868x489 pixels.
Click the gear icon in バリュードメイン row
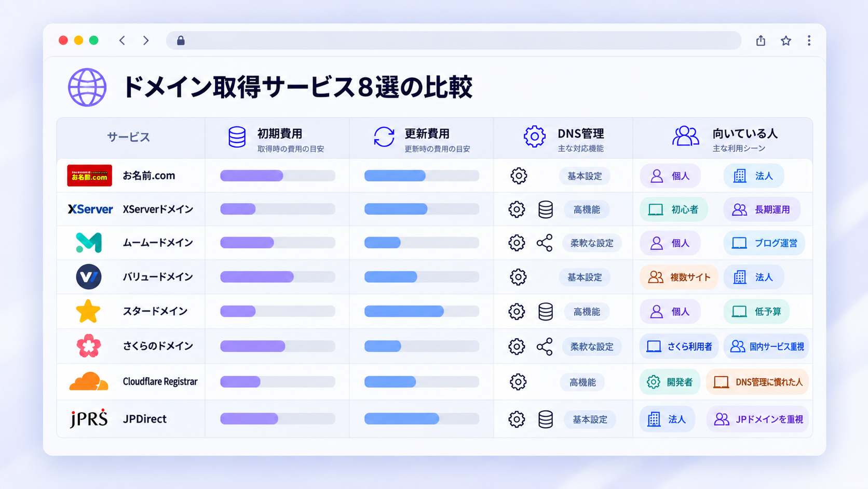tap(518, 277)
